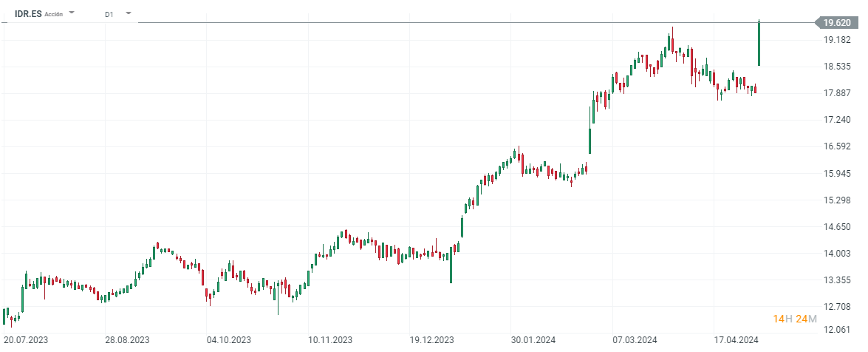Click the 19.182 price axis label

(836, 40)
